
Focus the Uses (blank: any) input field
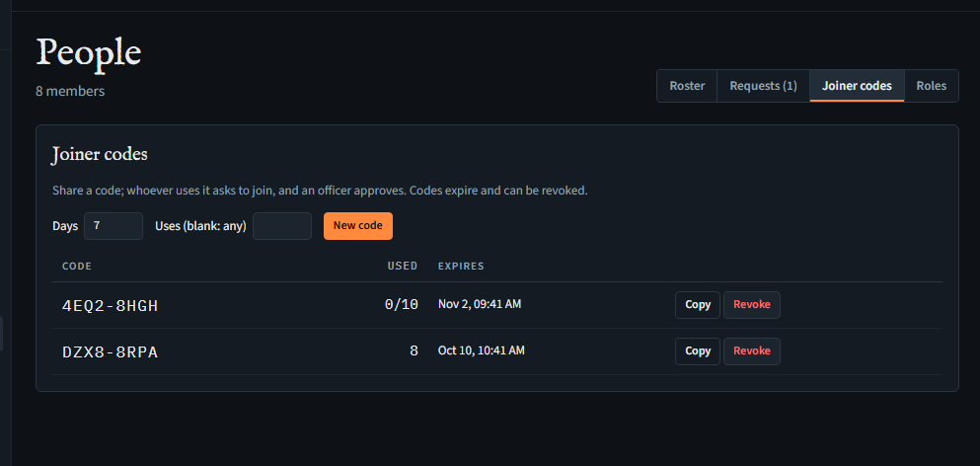pos(282,226)
